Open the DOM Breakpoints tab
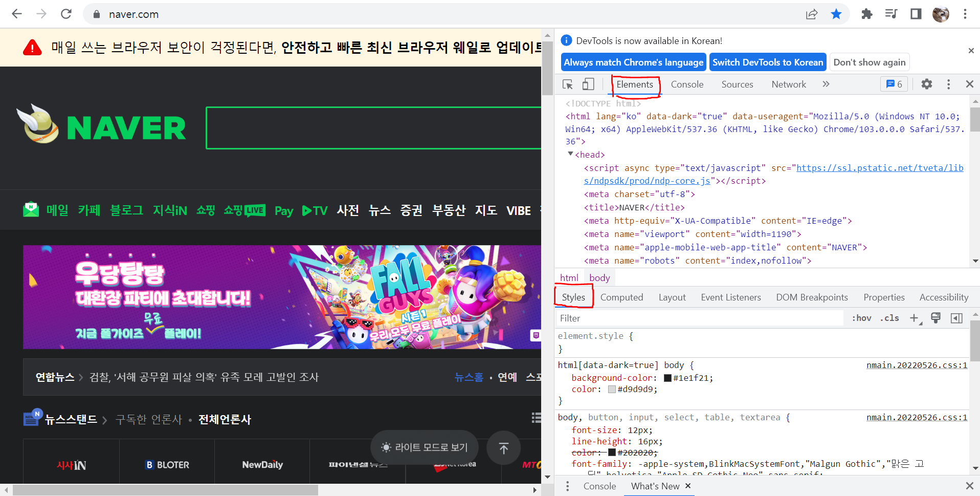 coord(812,297)
